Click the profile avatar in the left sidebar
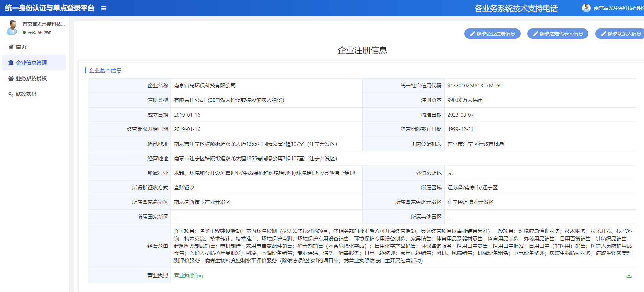Screen dimensions: 644x292 [x=12, y=27]
